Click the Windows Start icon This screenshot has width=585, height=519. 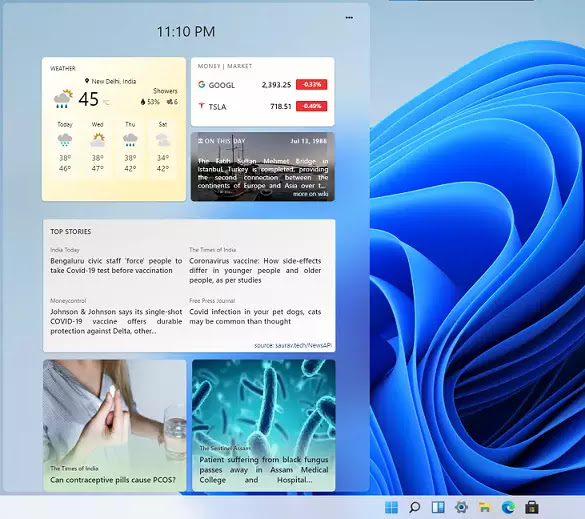[x=391, y=507]
